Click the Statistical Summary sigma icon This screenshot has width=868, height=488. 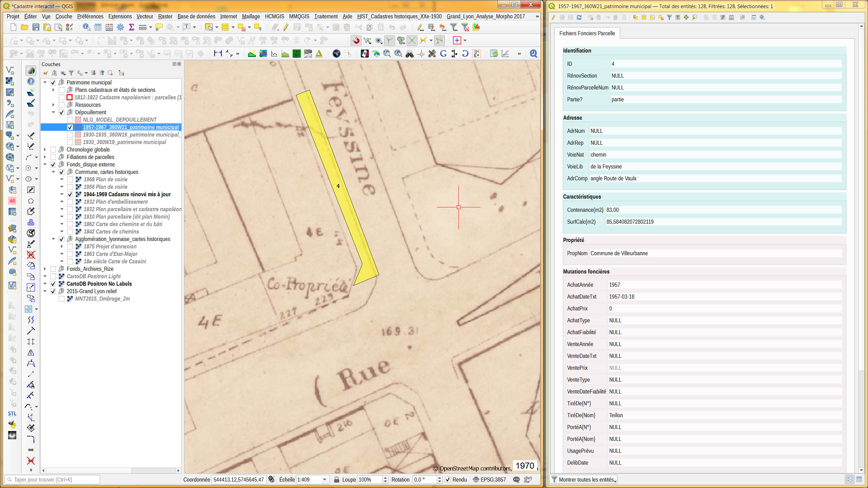tap(132, 27)
